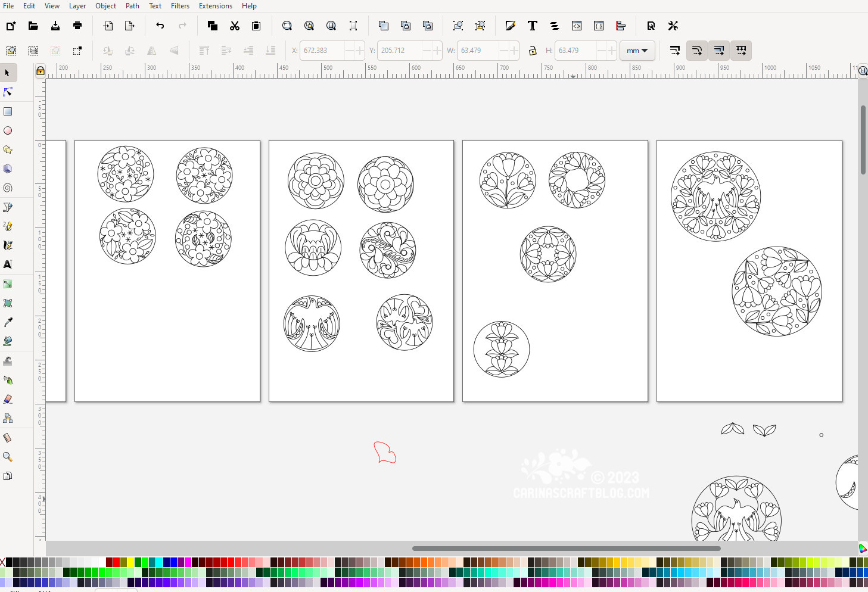The width and height of the screenshot is (868, 592).
Task: Click the horizontal canvas scrollbar
Action: click(x=566, y=549)
